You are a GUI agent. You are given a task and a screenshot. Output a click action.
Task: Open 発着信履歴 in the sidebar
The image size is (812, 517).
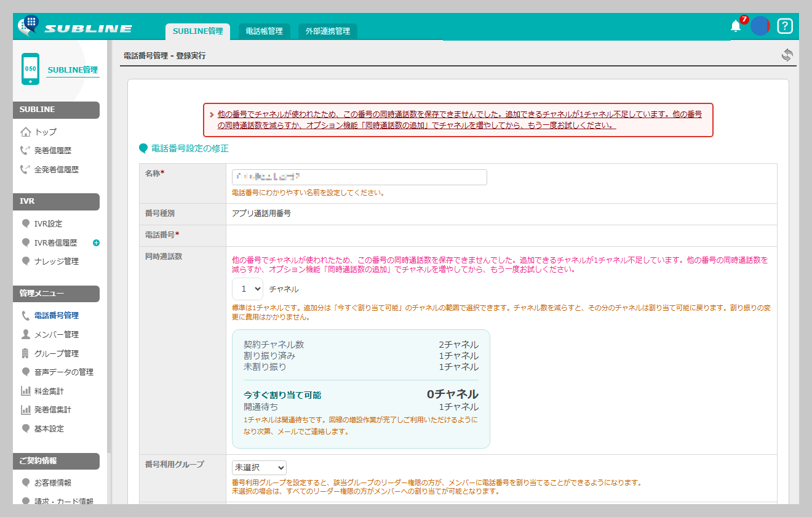[53, 150]
